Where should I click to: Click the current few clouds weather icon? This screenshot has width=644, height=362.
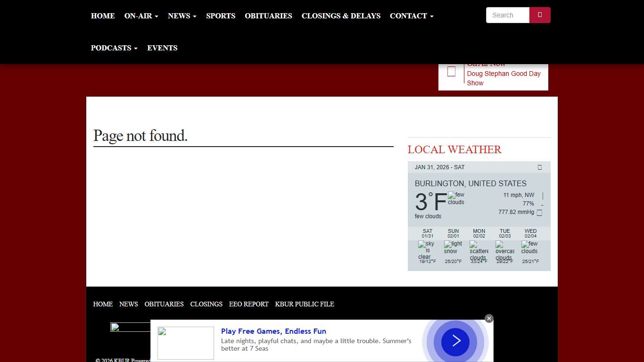pos(455,198)
